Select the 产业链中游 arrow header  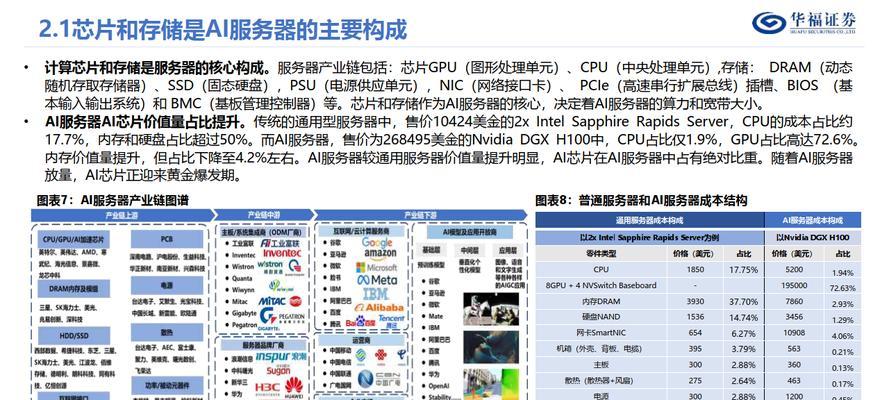(264, 215)
